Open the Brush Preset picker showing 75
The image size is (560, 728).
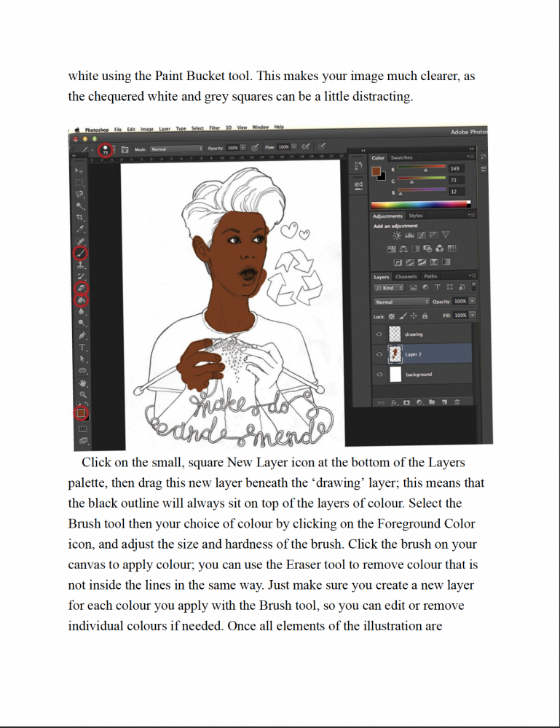[x=107, y=149]
